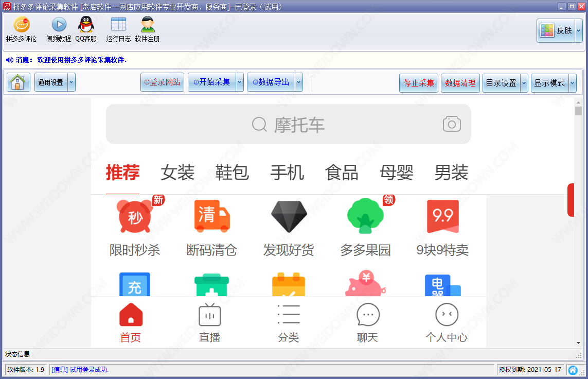Click the red side tab at right edge
This screenshot has height=379, width=588.
[x=571, y=200]
